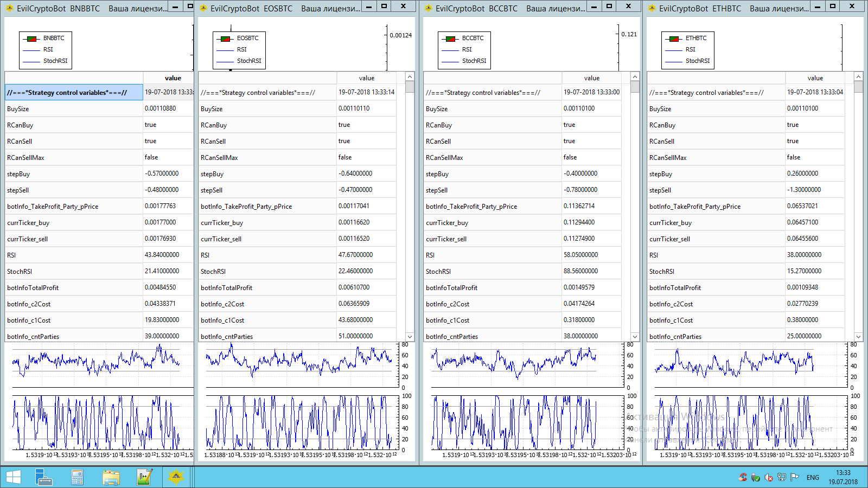Click the StochRSI value 88.56000000 in BCCBTC
868x488 pixels.
click(580, 271)
